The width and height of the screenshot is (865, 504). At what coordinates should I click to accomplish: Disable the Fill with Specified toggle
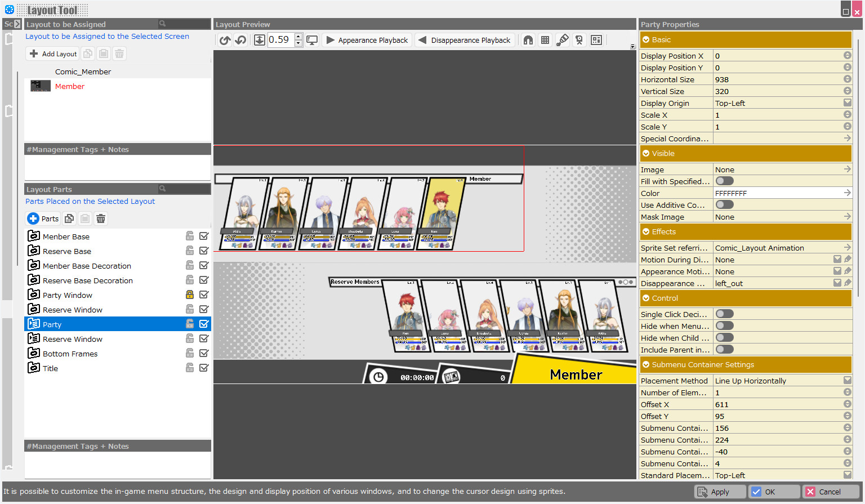pos(724,181)
